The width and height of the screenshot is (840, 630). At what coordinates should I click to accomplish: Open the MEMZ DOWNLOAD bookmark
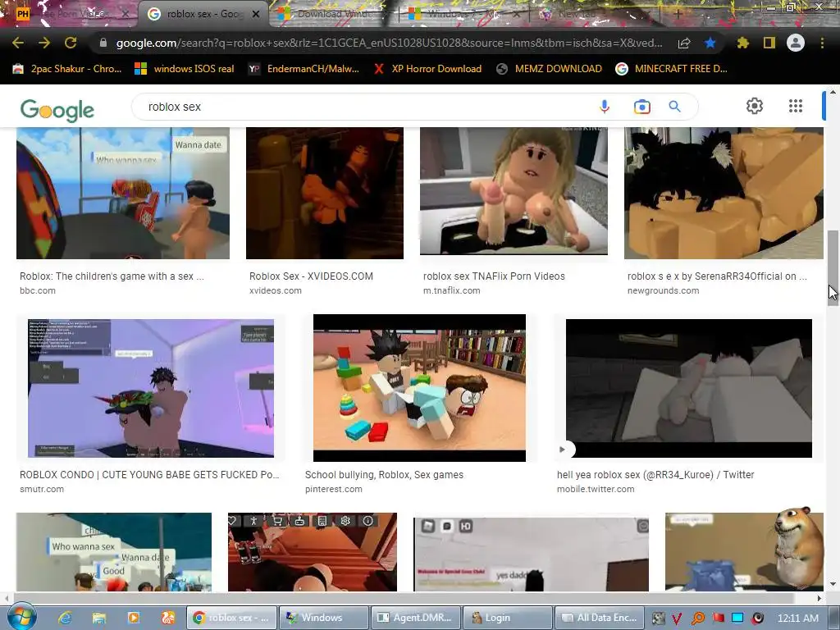pyautogui.click(x=549, y=69)
